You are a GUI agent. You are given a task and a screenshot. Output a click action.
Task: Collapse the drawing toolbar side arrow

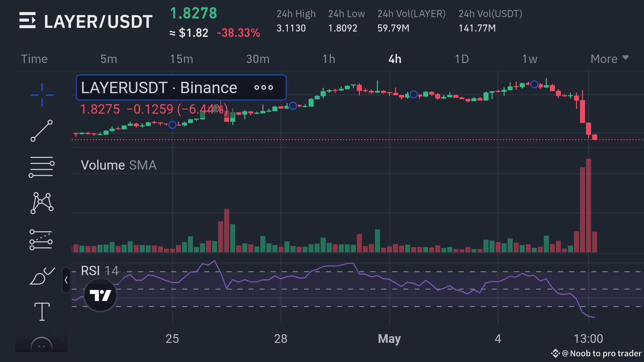[x=66, y=280]
